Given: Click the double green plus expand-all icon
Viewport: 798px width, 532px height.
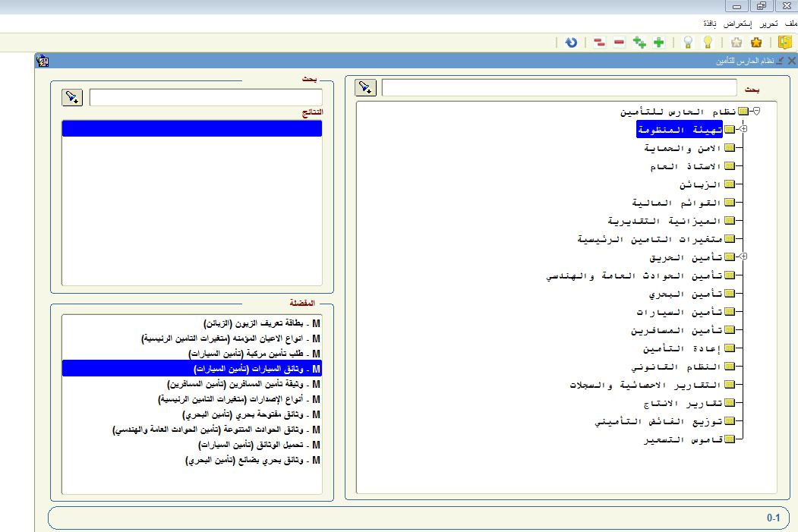Looking at the screenshot, I should click(x=639, y=42).
